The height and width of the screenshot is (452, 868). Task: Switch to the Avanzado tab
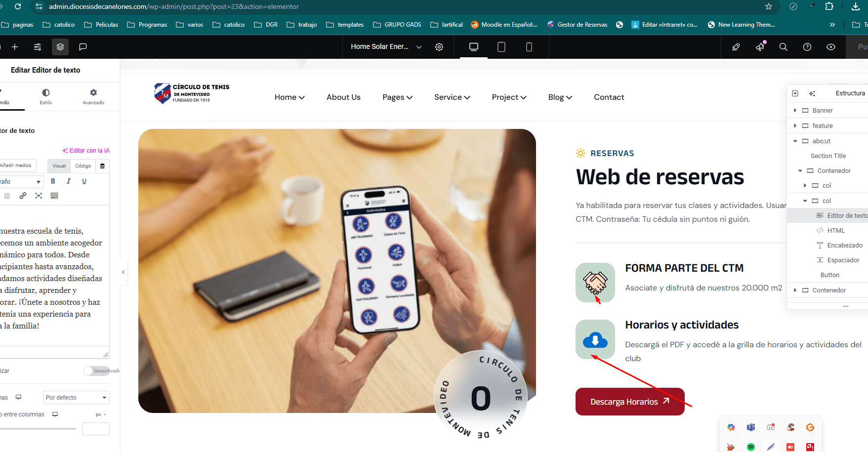tap(93, 96)
